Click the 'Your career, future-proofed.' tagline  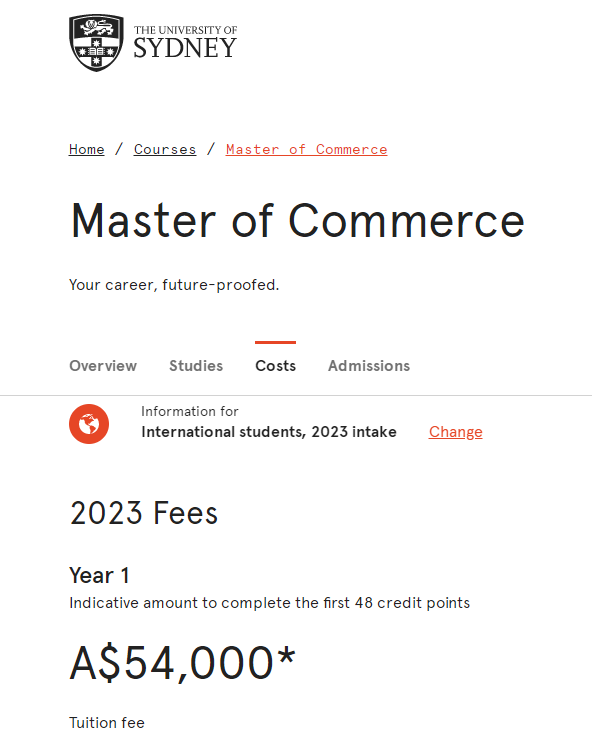(174, 285)
